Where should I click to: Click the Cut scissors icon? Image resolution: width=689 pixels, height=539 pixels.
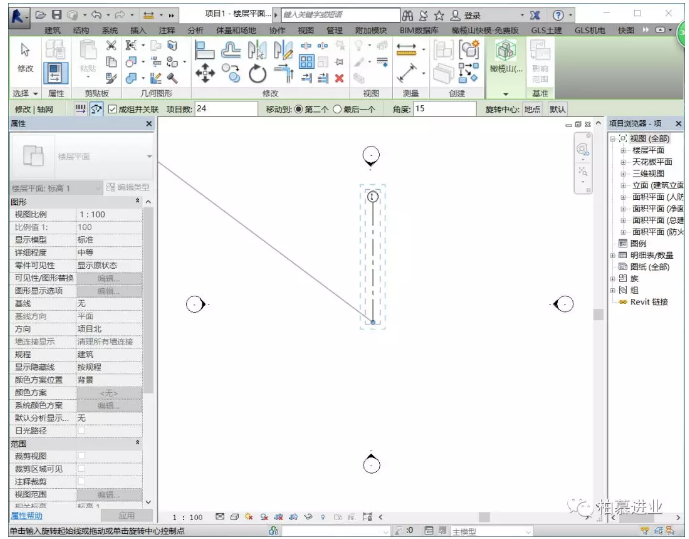click(111, 45)
